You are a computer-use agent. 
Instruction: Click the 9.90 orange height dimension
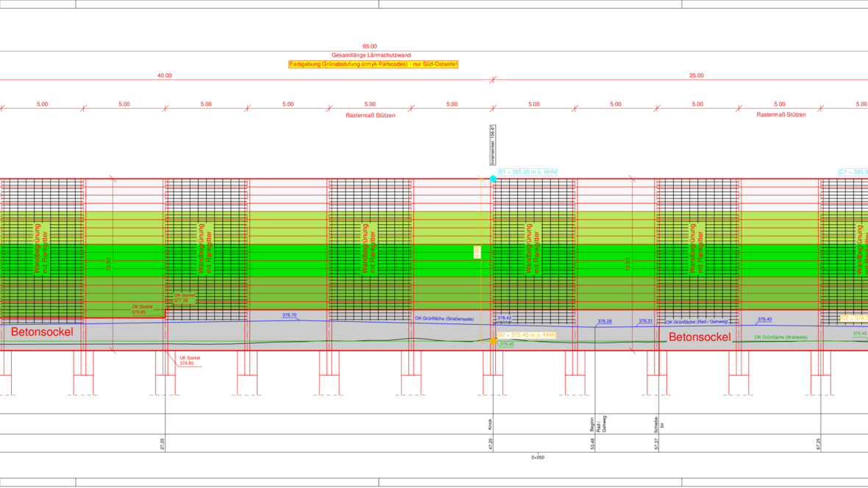[x=477, y=252]
